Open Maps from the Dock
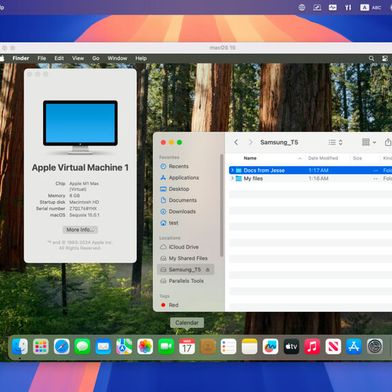This screenshot has height=392, width=392. [x=124, y=347]
